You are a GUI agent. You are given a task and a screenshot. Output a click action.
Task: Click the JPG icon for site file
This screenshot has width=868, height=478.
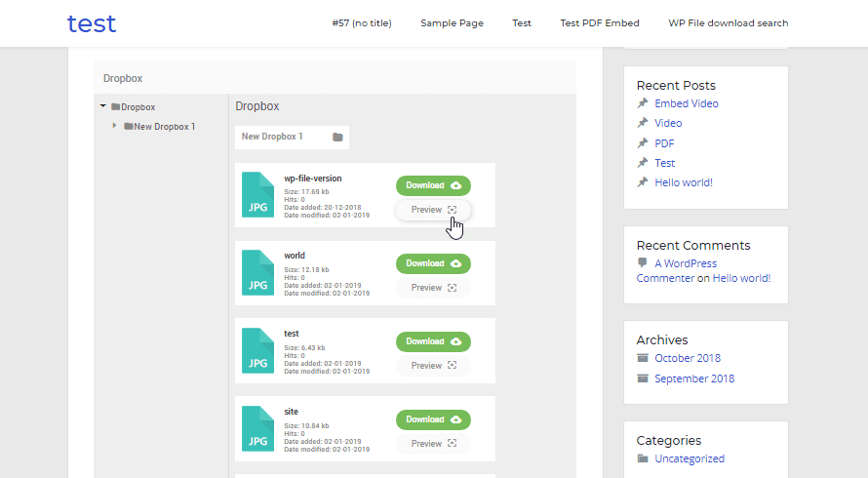257,428
